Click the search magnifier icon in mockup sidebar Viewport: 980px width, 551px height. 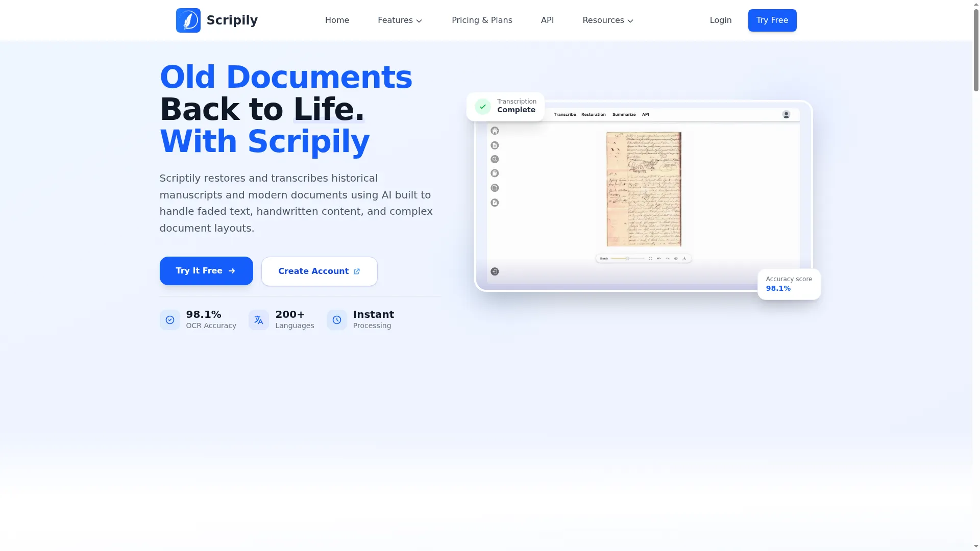[x=495, y=159]
